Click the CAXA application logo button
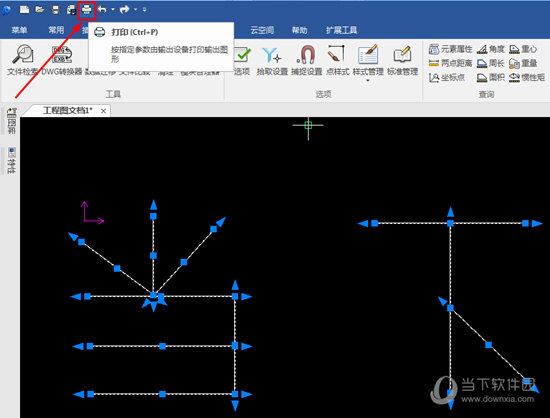The image size is (550, 418). (x=7, y=10)
